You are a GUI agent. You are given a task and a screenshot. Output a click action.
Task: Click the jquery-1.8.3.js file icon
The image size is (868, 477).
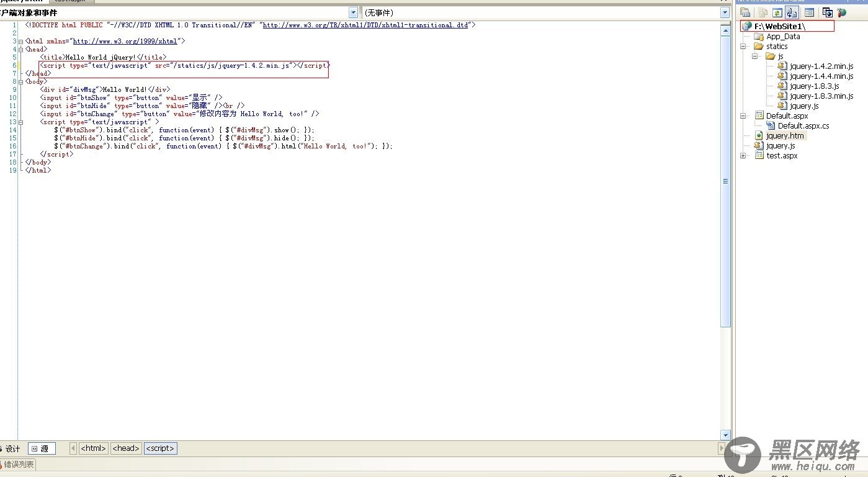[782, 86]
